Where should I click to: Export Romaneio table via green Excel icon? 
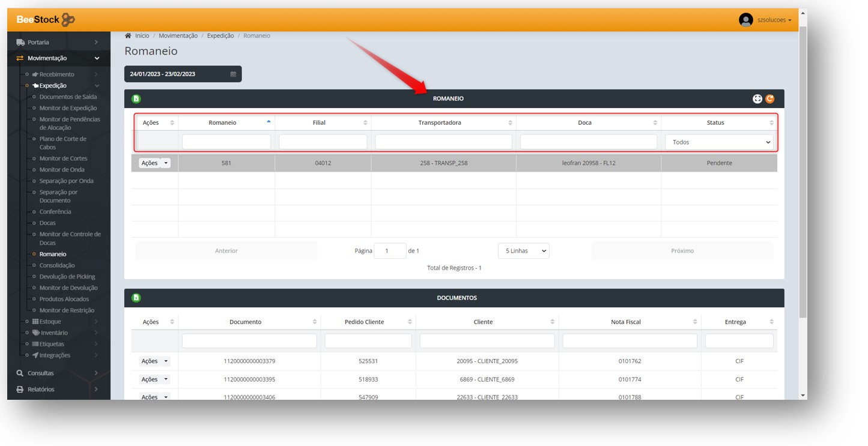(136, 99)
